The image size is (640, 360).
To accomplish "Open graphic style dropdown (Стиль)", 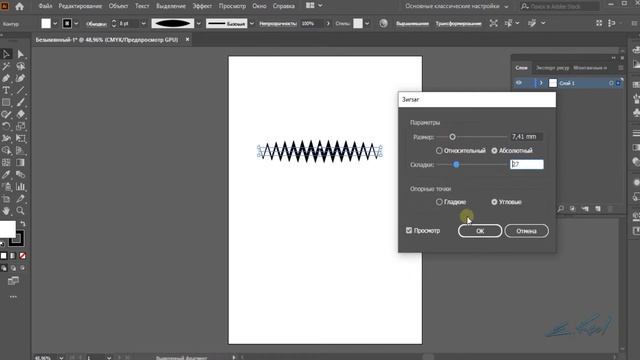I will click(367, 24).
